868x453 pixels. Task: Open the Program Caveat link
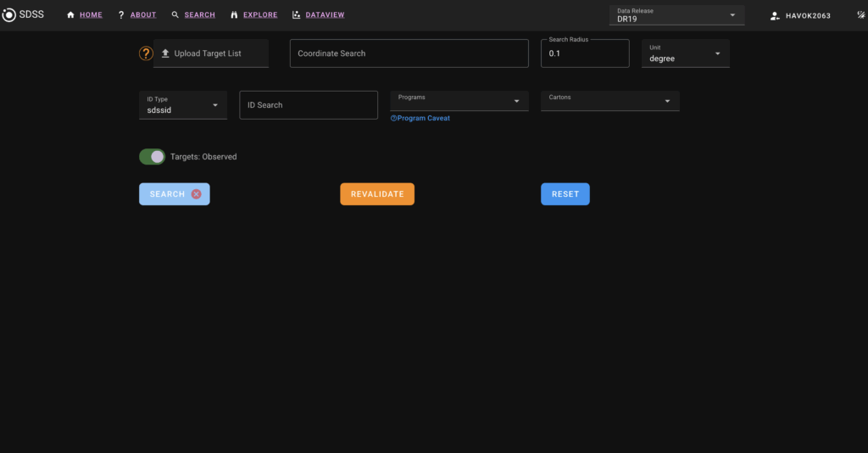420,119
